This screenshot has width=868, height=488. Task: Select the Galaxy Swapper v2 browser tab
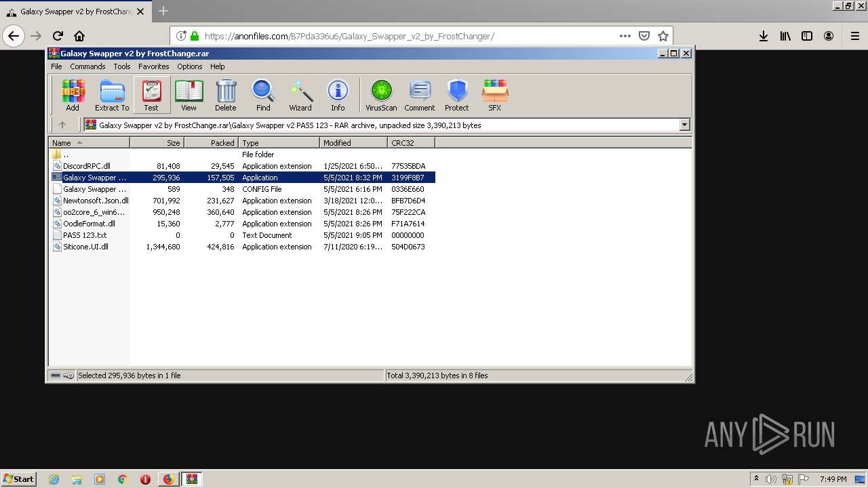click(76, 12)
